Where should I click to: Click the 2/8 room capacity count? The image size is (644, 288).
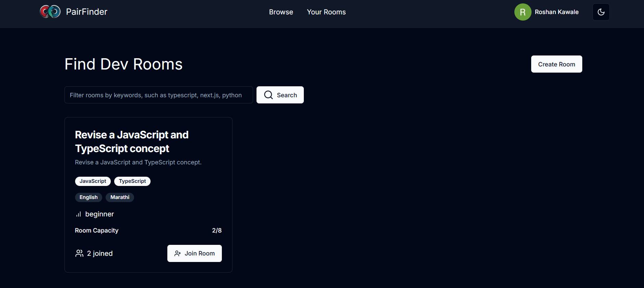click(217, 230)
